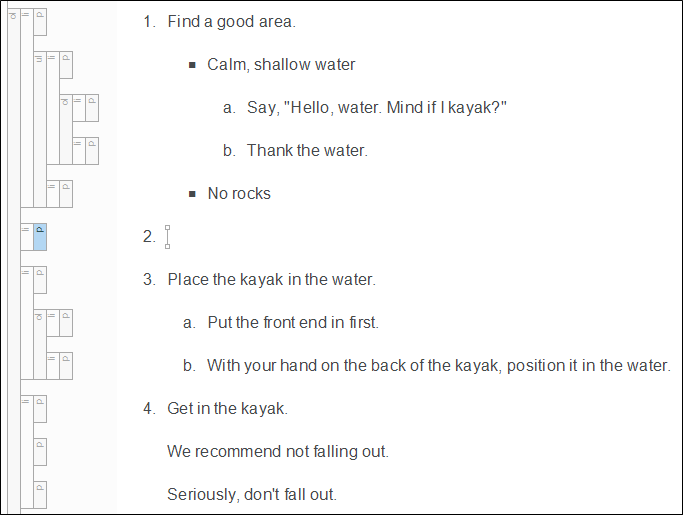Select the p tag for "Put the front end in first"

[66, 322]
